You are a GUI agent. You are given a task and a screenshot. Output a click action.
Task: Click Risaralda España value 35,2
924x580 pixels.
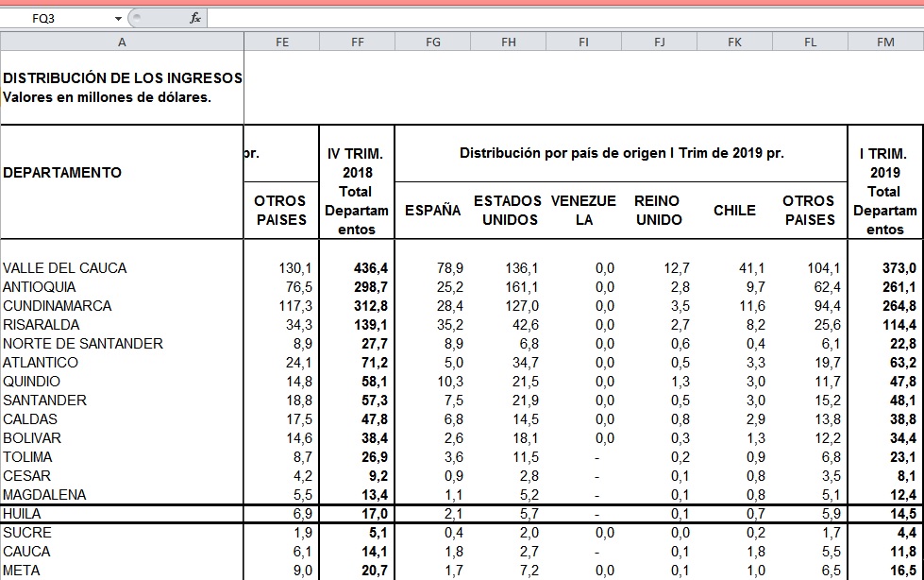pos(450,325)
